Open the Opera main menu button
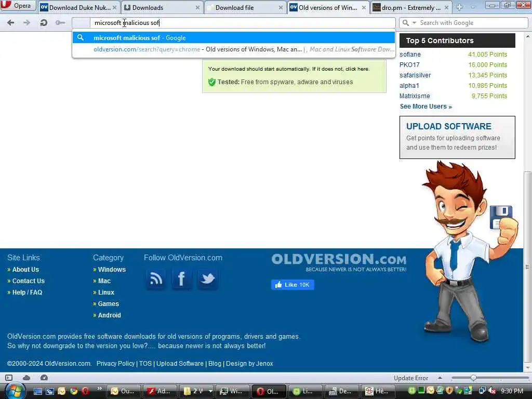This screenshot has width=532, height=399. pos(18,5)
